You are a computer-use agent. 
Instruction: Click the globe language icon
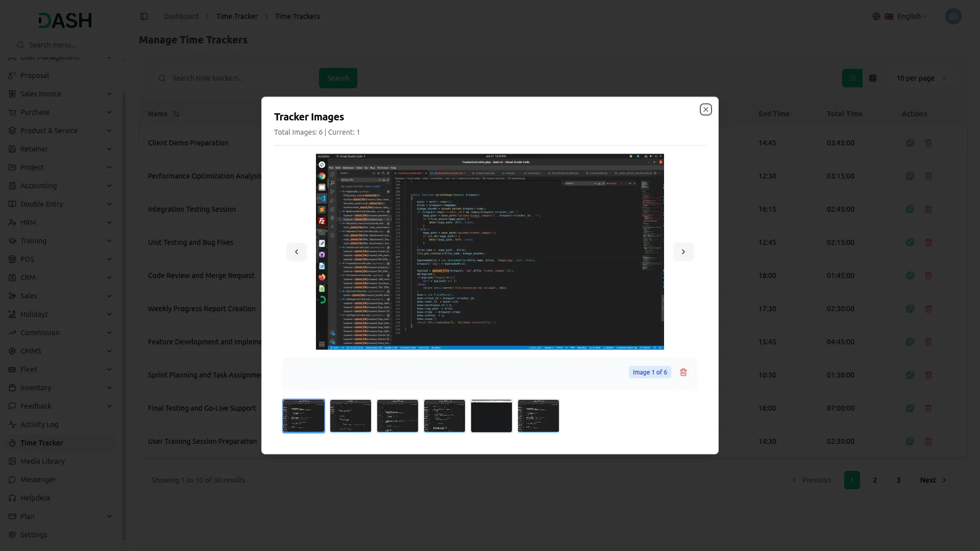876,16
